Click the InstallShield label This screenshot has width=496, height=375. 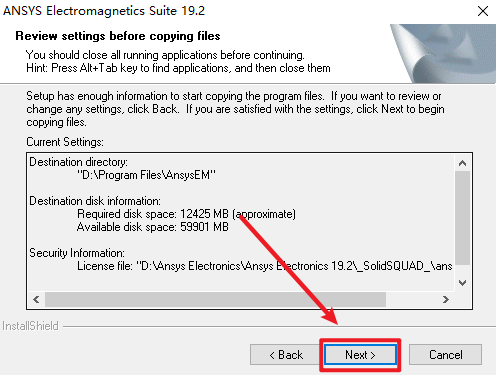30,326
